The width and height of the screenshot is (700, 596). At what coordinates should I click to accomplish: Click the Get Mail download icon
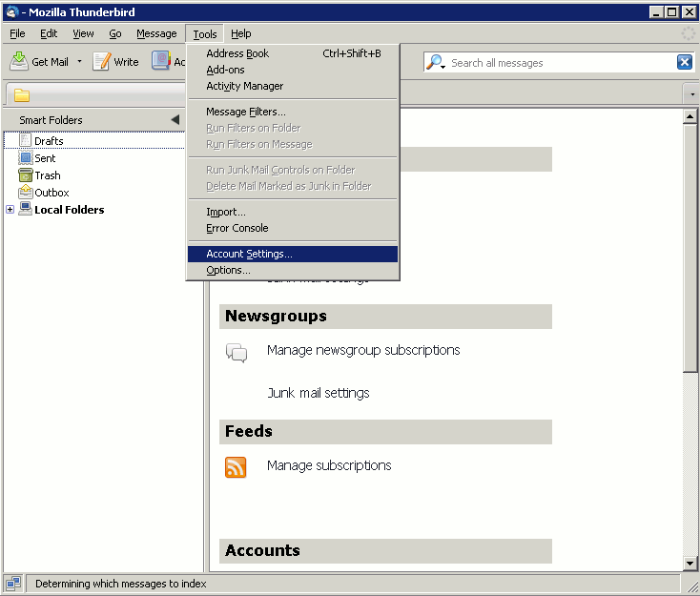pos(19,62)
